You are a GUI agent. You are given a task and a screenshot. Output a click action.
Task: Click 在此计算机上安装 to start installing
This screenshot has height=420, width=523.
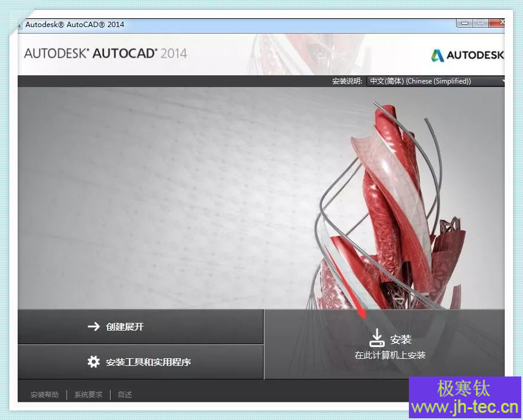click(390, 355)
